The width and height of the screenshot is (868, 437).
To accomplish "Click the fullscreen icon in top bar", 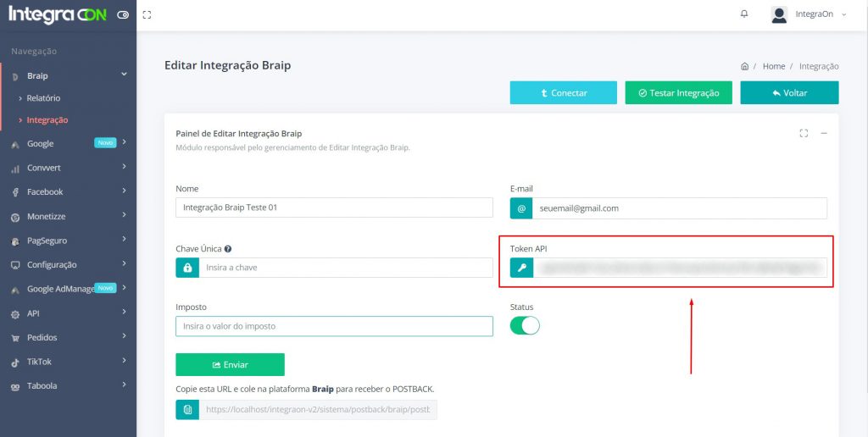I will click(x=147, y=14).
